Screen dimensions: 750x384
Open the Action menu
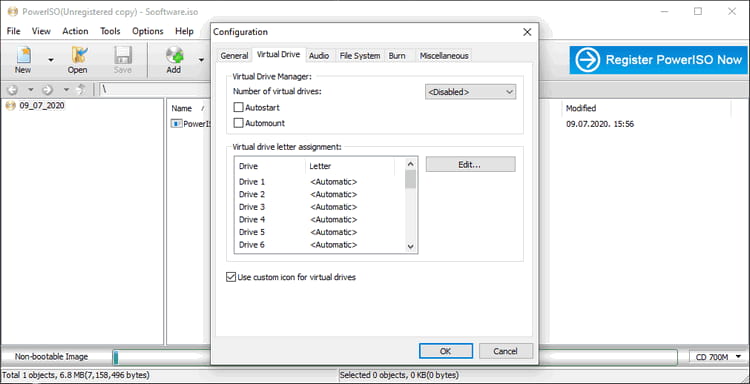75,31
